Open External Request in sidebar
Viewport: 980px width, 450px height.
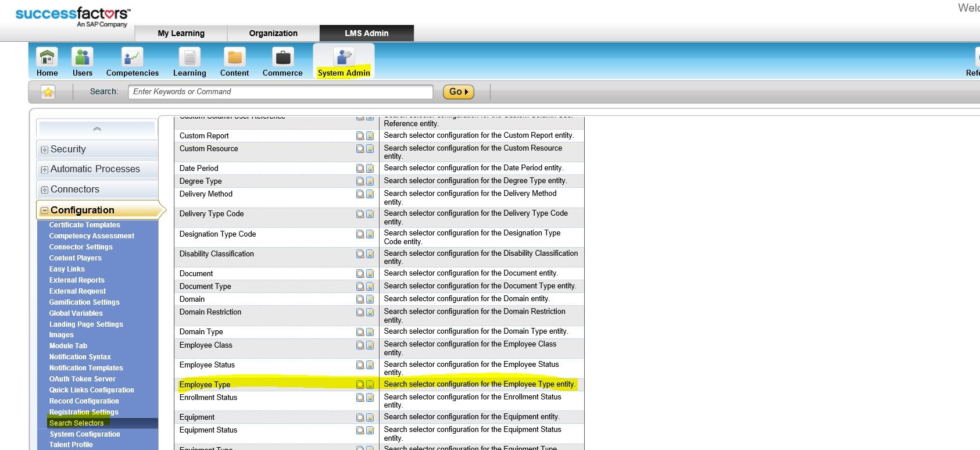click(x=77, y=291)
